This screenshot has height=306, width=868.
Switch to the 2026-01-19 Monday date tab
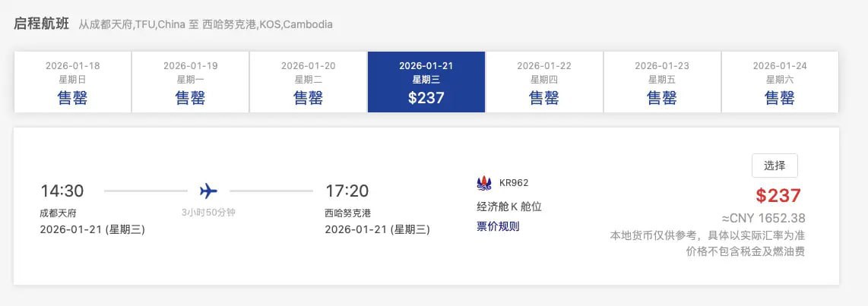[190, 82]
